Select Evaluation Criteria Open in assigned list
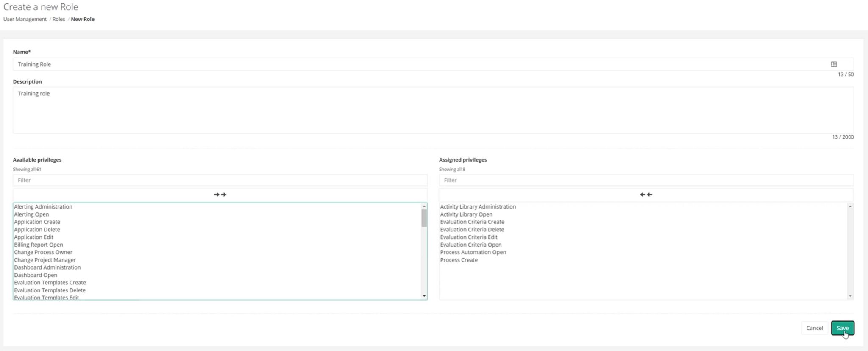 [471, 245]
